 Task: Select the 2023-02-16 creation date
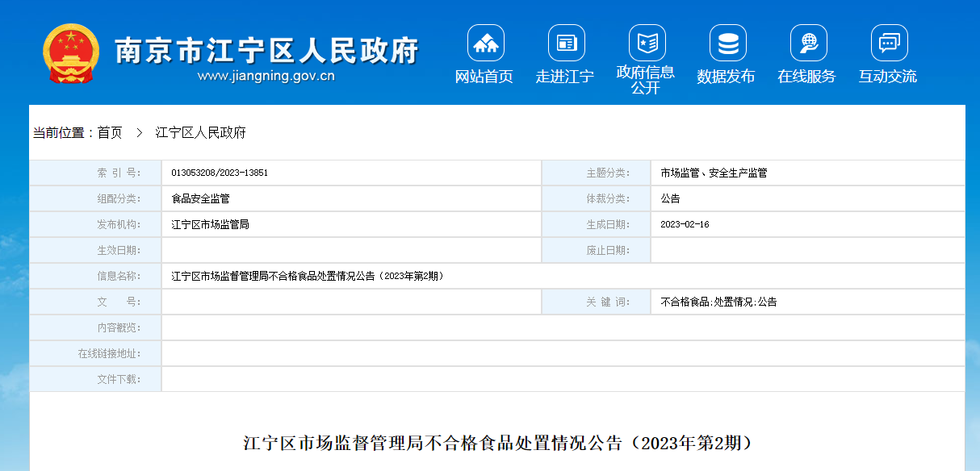685,224
